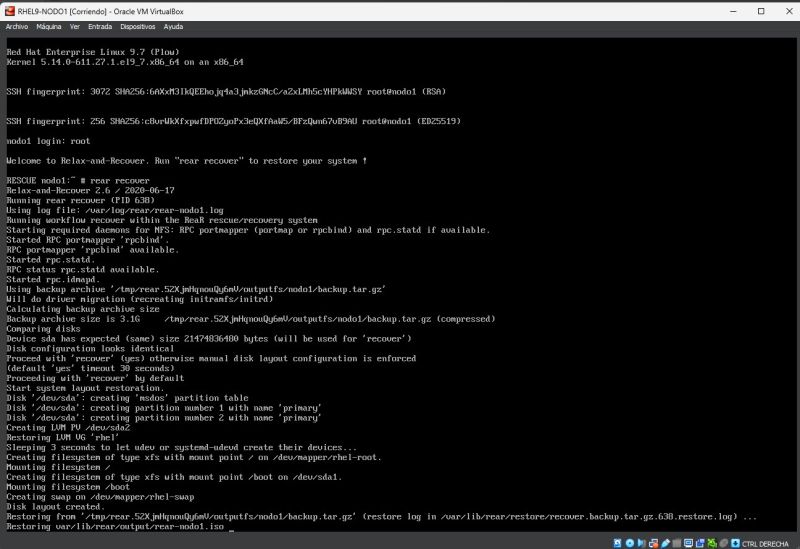Click the 'Disk layout created.' line
800x549 pixels.
(56, 507)
